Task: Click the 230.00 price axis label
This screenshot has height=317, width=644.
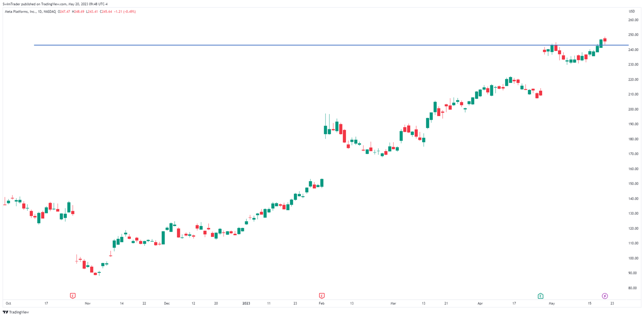Action: coord(633,64)
